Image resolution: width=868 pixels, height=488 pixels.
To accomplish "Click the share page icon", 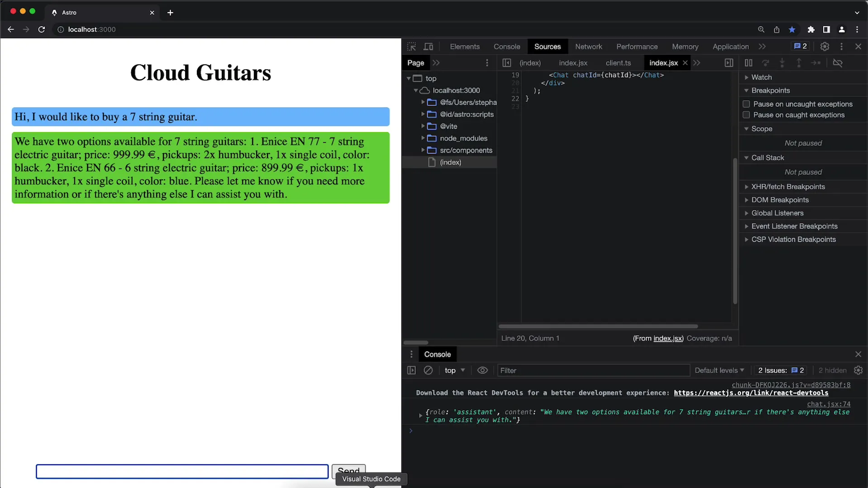I will click(777, 29).
